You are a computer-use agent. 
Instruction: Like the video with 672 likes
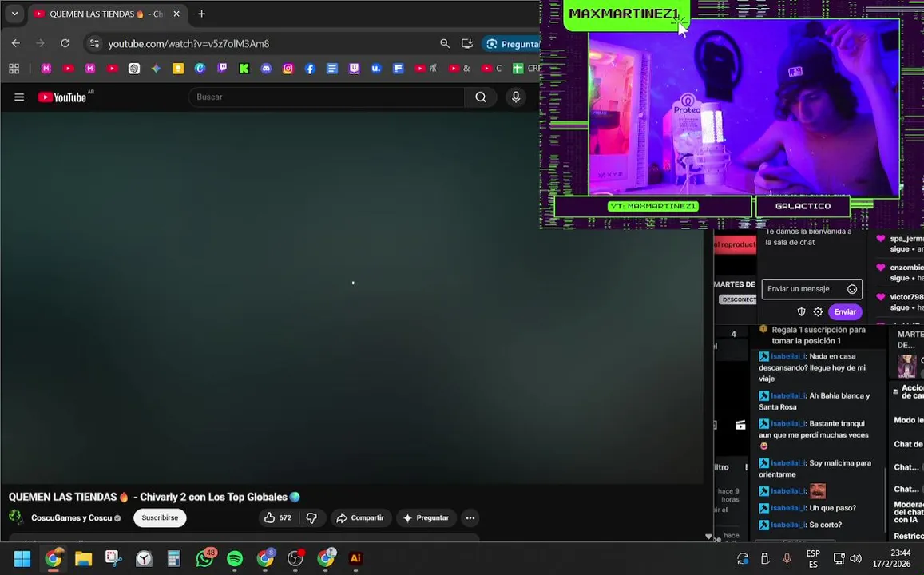(278, 517)
